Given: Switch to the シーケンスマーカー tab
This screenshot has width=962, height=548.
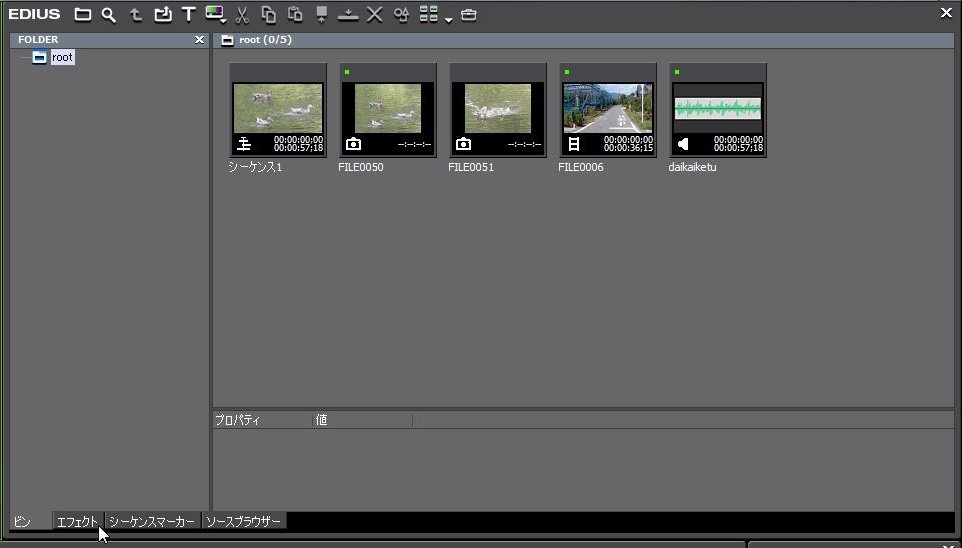Looking at the screenshot, I should 152,521.
